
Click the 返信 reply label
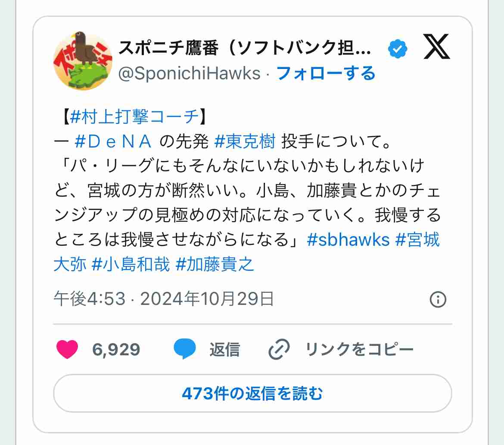[225, 349]
